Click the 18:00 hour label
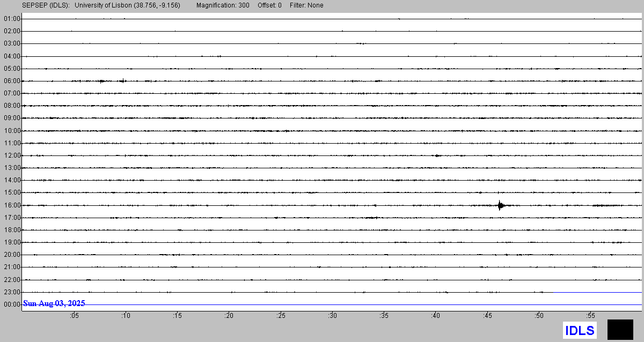Screen dimensions: 644x342 coord(12,230)
